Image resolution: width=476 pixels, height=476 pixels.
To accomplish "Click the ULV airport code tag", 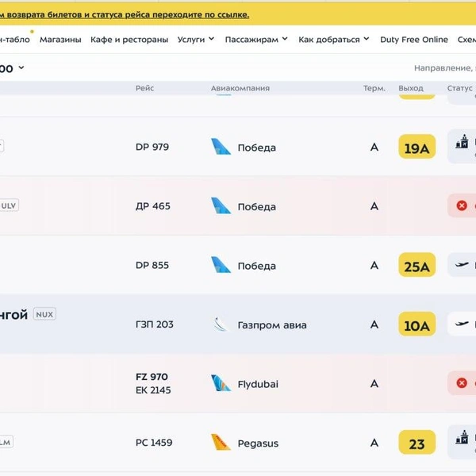I will coord(9,205).
